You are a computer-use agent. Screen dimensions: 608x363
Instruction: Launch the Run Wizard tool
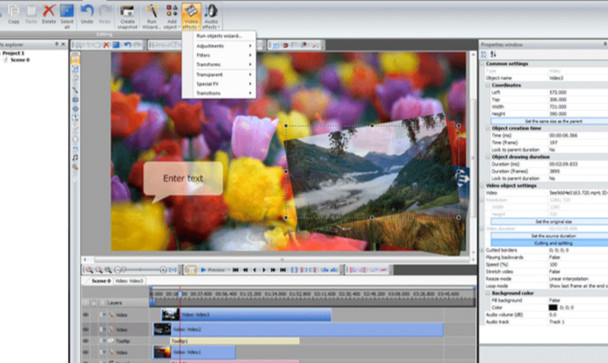point(151,16)
